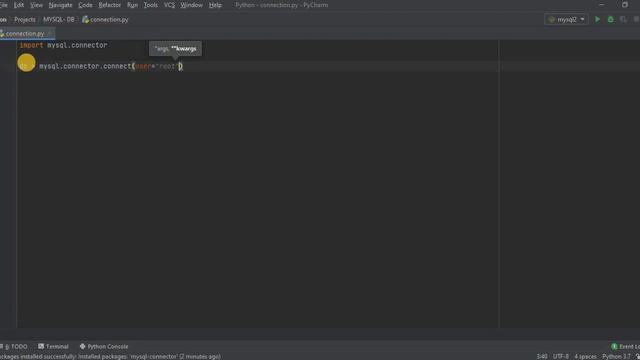Restore down the PyCharm window
The height and width of the screenshot is (360, 640).
pos(625,5)
